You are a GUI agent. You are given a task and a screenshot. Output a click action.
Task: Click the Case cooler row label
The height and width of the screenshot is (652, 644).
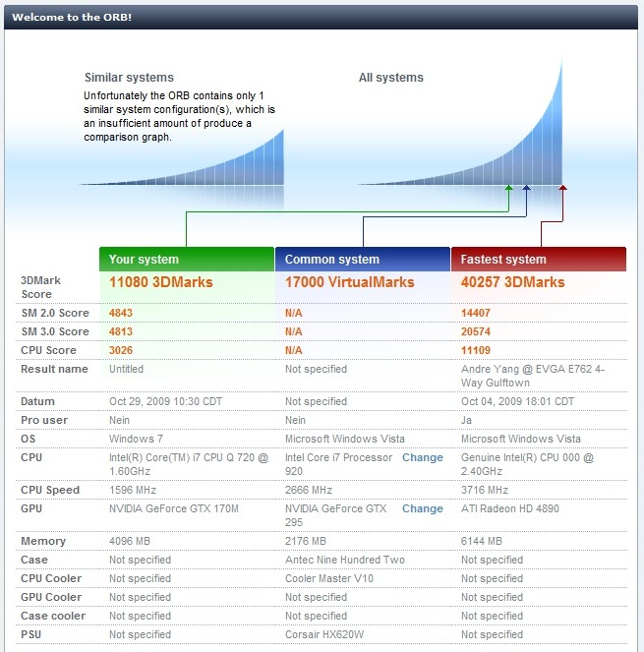click(53, 617)
